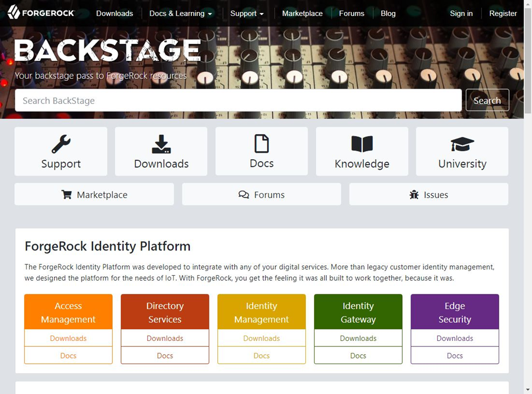Click the bug icon beside Issues
Viewport: 532px width, 394px height.
click(414, 194)
